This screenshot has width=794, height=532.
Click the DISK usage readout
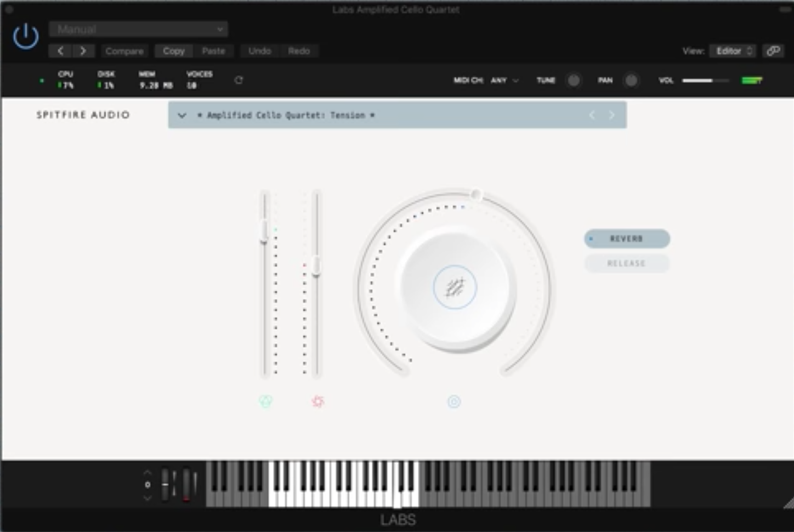click(106, 80)
